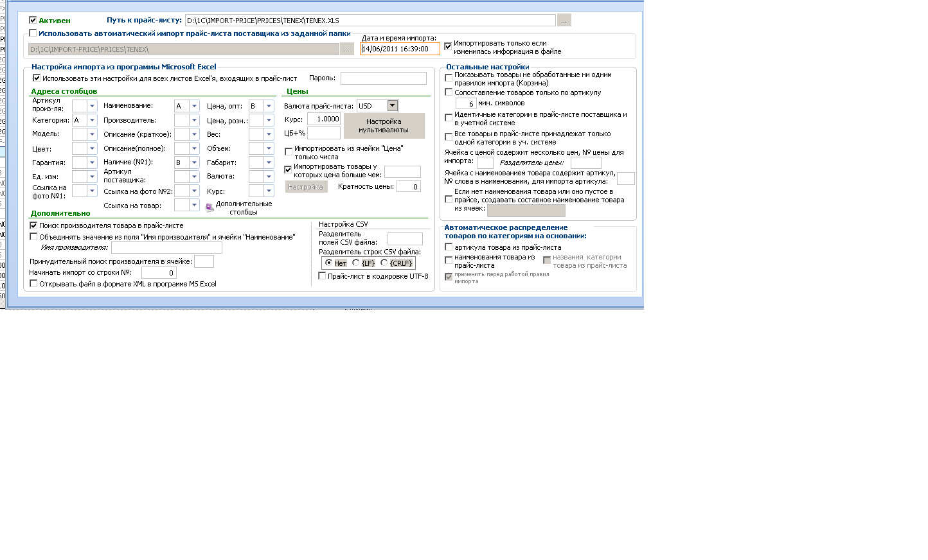
Task: Open the Производитель column dropdown
Action: [x=194, y=120]
